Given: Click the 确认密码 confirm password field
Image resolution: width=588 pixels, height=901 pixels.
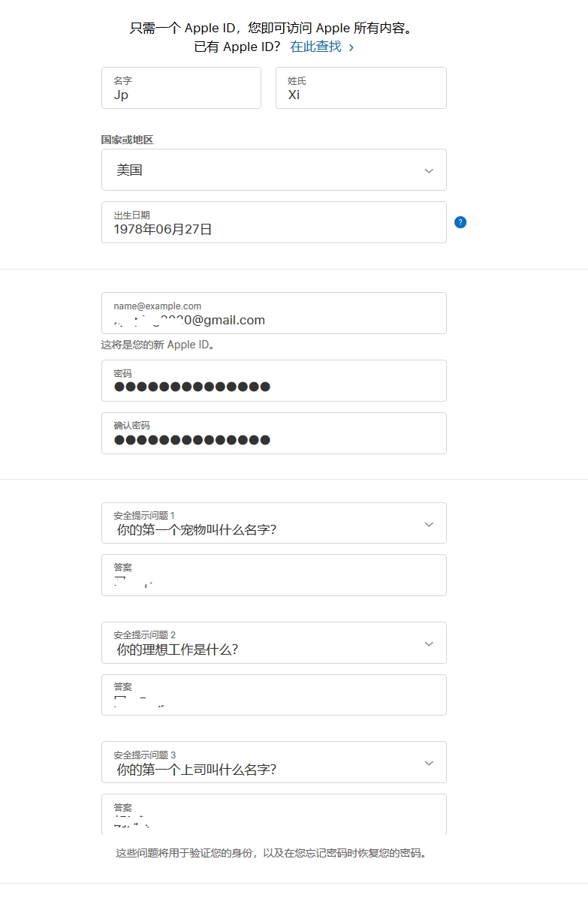Looking at the screenshot, I should coord(274,433).
